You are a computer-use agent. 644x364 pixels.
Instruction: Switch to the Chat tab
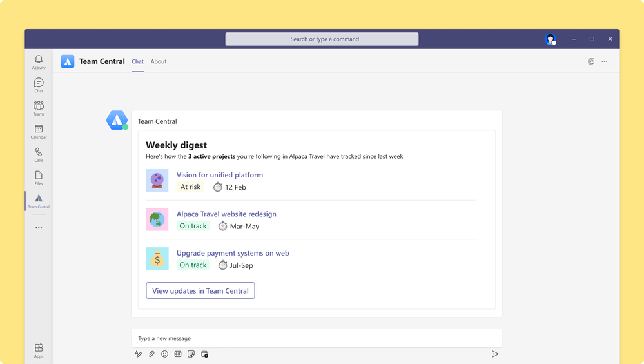[x=137, y=61]
